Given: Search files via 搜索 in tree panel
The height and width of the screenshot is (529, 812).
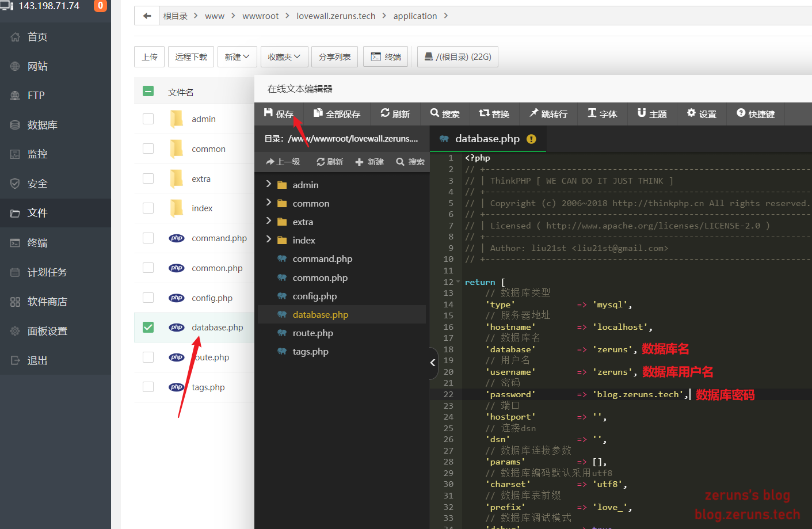Looking at the screenshot, I should 410,162.
